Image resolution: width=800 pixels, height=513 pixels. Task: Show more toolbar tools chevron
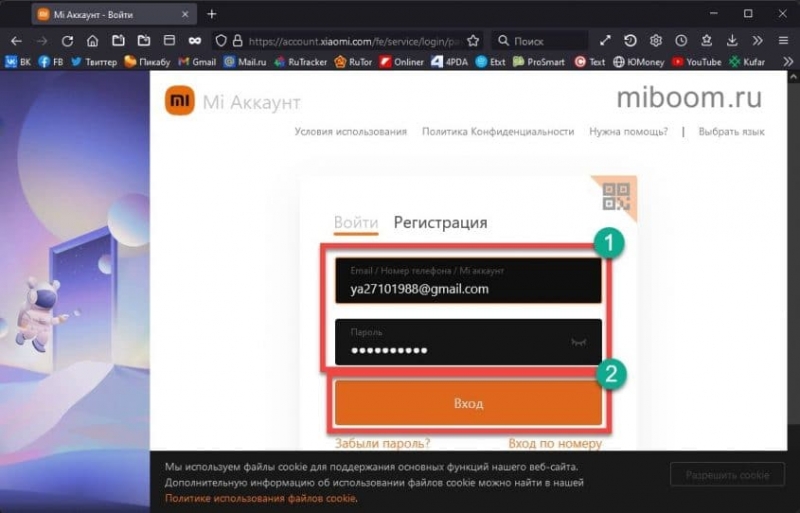point(758,41)
